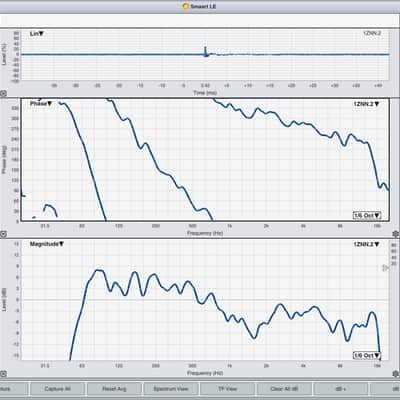Click the coherence threshold arrow marker

[x=386, y=268]
